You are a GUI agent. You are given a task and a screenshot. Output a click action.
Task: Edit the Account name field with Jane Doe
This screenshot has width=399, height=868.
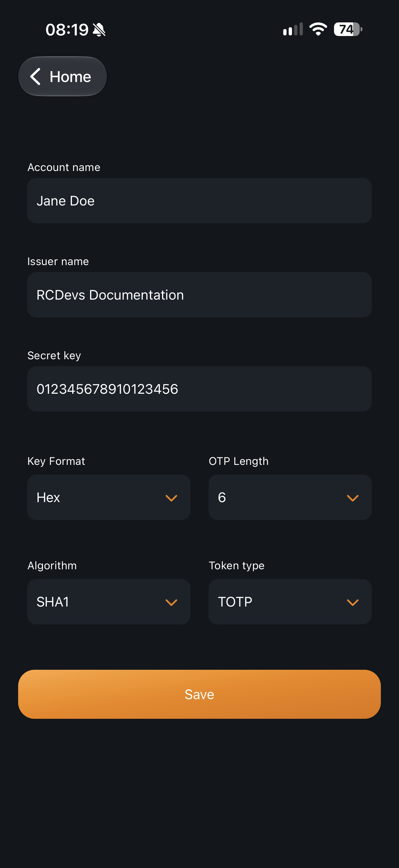[x=199, y=201]
